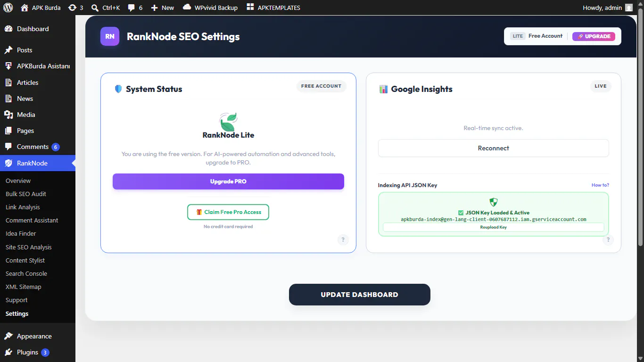
Task: Open the New content menu
Action: (162, 8)
